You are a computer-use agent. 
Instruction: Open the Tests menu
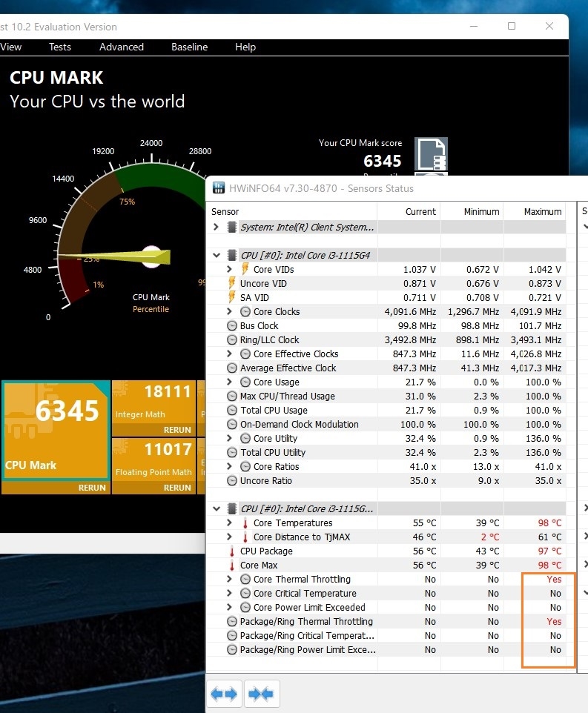[59, 47]
